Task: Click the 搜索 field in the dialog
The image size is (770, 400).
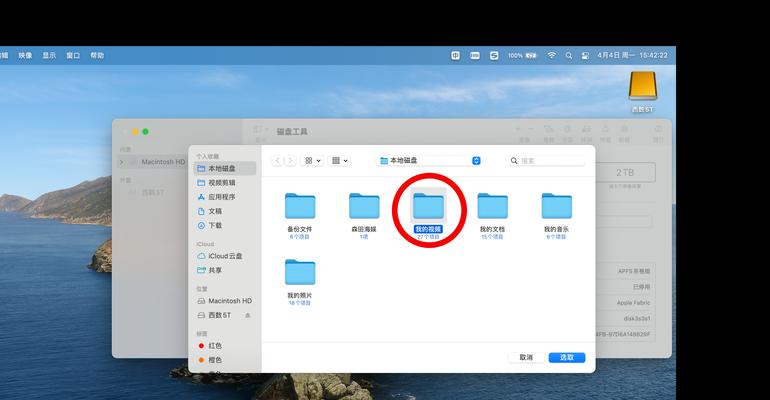Action: (546, 160)
